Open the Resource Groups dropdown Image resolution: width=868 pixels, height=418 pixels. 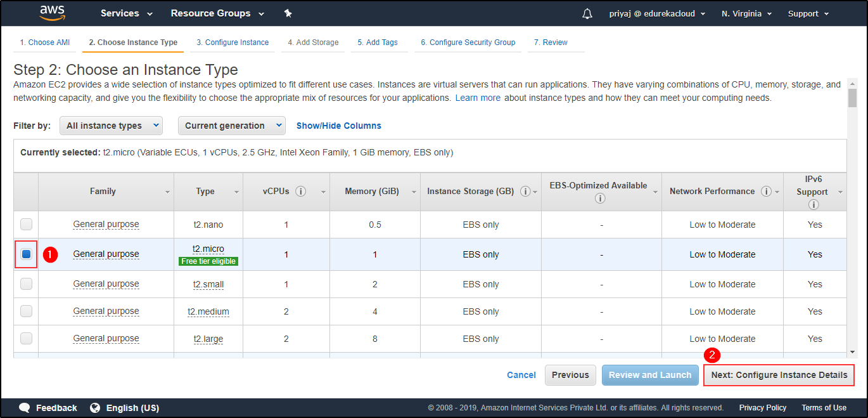(217, 13)
